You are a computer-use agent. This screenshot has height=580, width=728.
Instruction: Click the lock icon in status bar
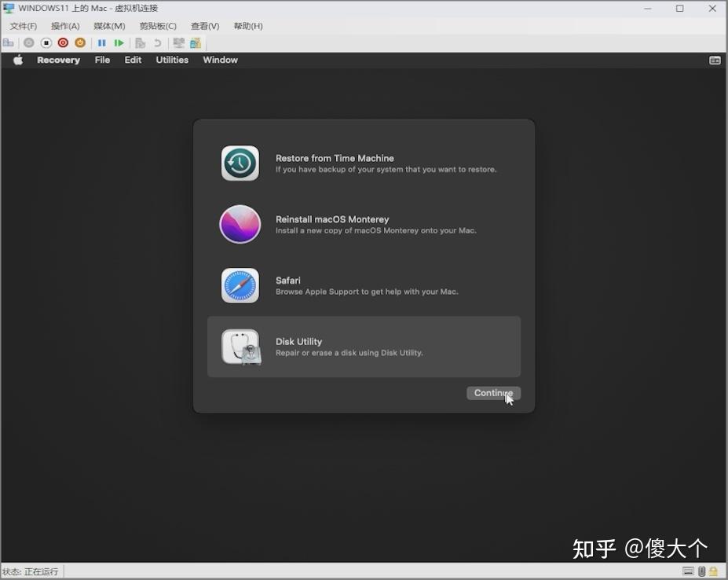714,571
